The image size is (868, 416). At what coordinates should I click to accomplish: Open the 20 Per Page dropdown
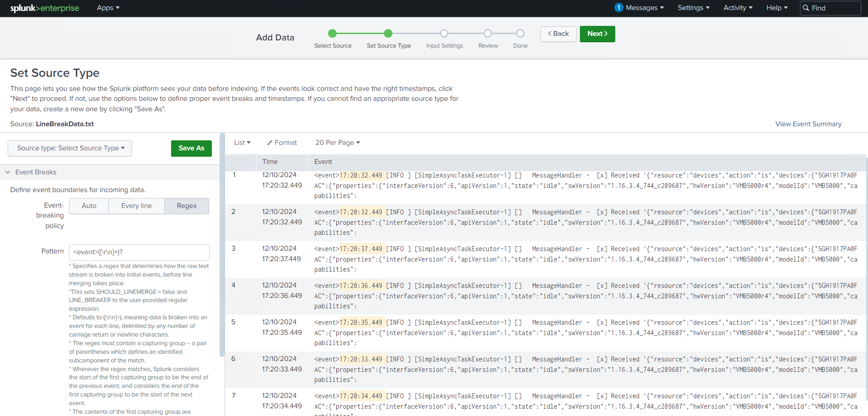[337, 143]
